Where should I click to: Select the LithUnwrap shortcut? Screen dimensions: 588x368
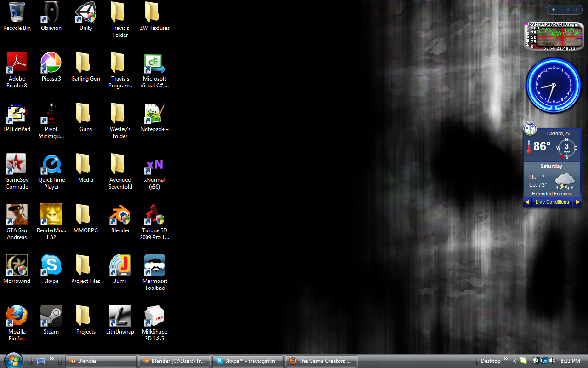tap(120, 320)
